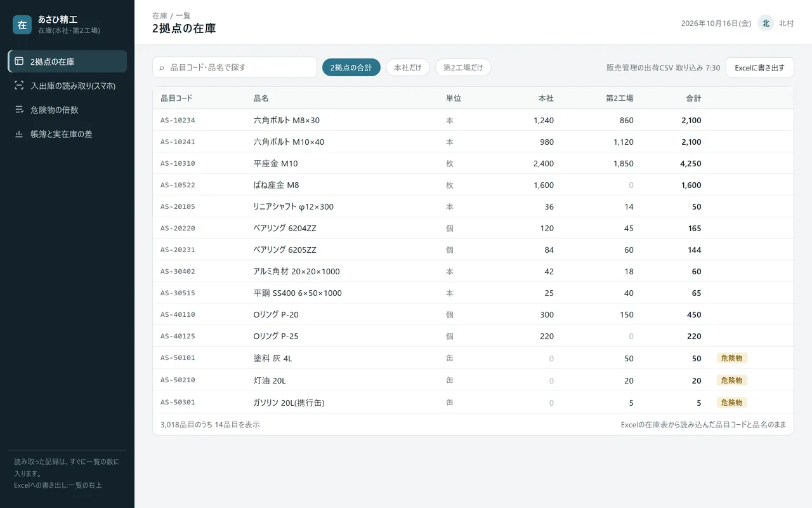Viewport: 812px width, 508px height.
Task: Click the Excelに書き出す button
Action: point(760,67)
